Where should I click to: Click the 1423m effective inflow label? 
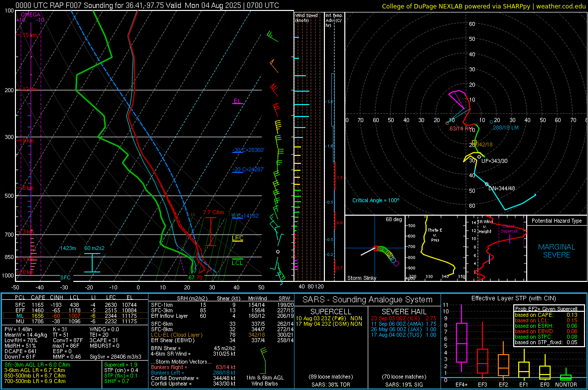68,248
